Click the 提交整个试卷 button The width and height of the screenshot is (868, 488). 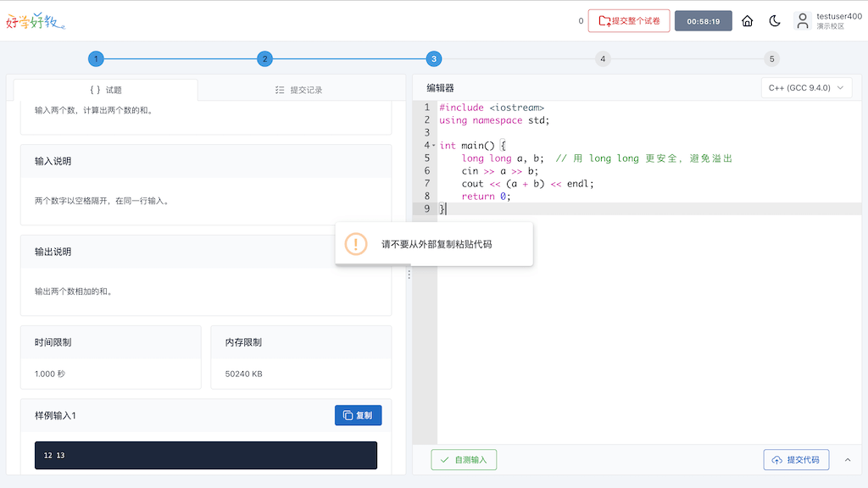(629, 20)
